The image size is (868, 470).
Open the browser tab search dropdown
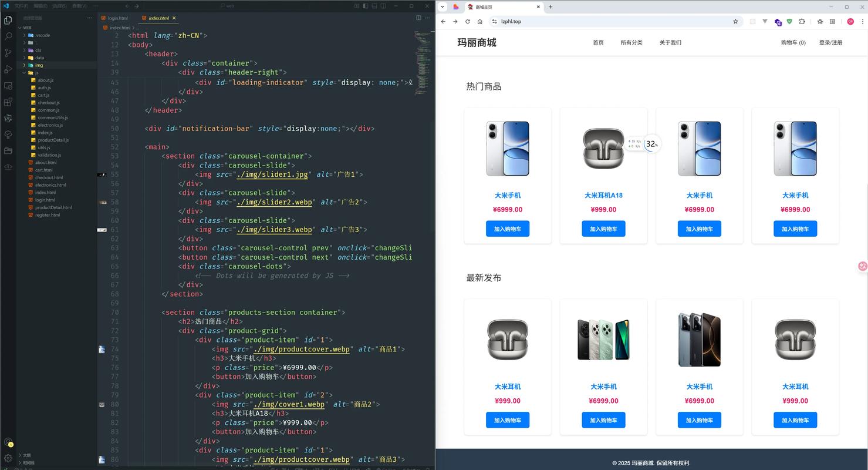[x=442, y=6]
